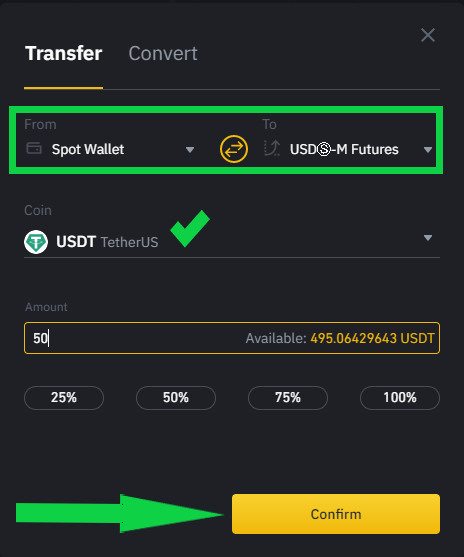Expand the Spot Wallet dropdown arrow

[190, 150]
